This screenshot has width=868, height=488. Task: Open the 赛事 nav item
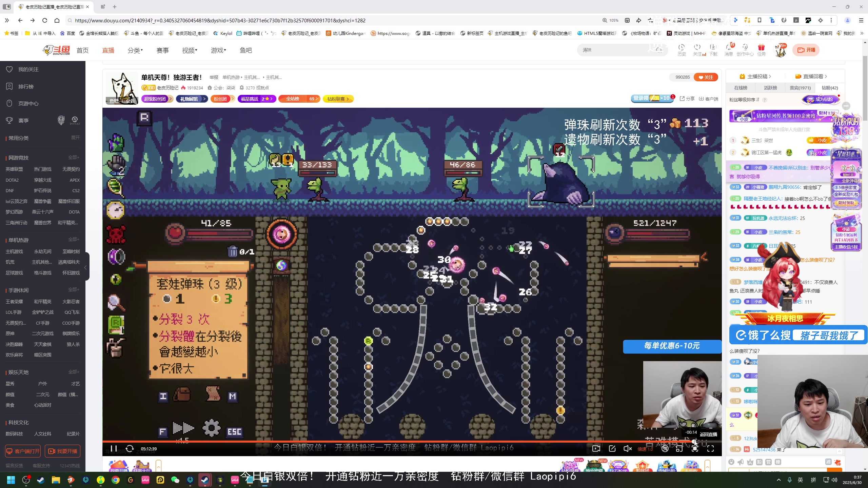(x=162, y=50)
